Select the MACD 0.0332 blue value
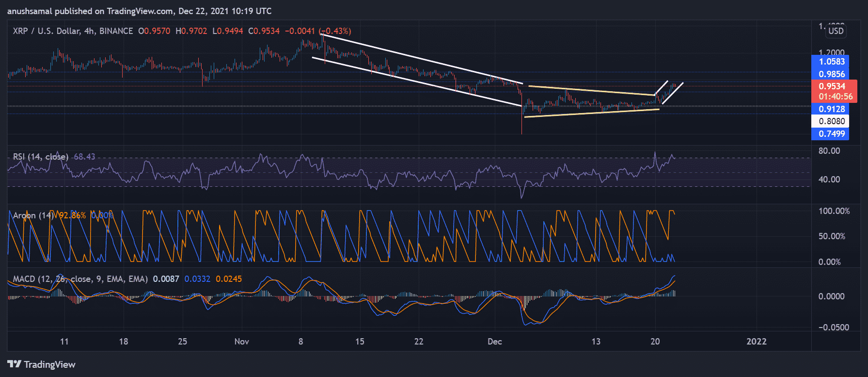The image size is (868, 377). coord(197,279)
